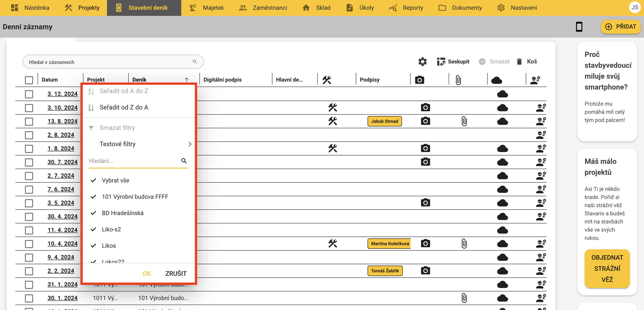Click the paperclip attachments column header
The height and width of the screenshot is (310, 644).
(x=458, y=80)
